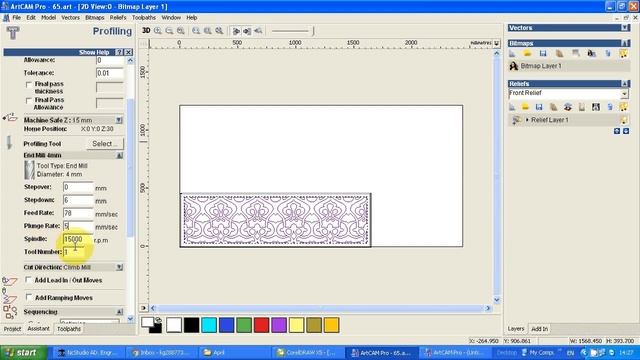
Task: Click the lead in moves icon at left
Action: click(x=10, y=281)
